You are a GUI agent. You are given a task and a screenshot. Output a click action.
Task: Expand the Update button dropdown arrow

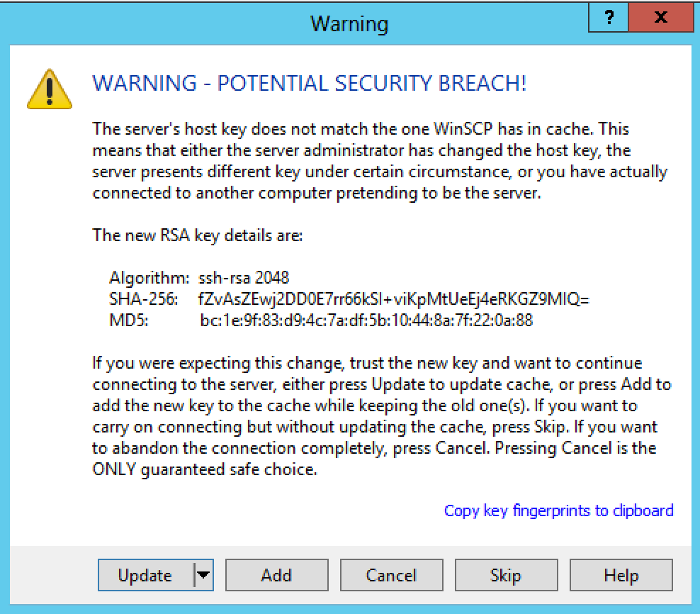203,575
